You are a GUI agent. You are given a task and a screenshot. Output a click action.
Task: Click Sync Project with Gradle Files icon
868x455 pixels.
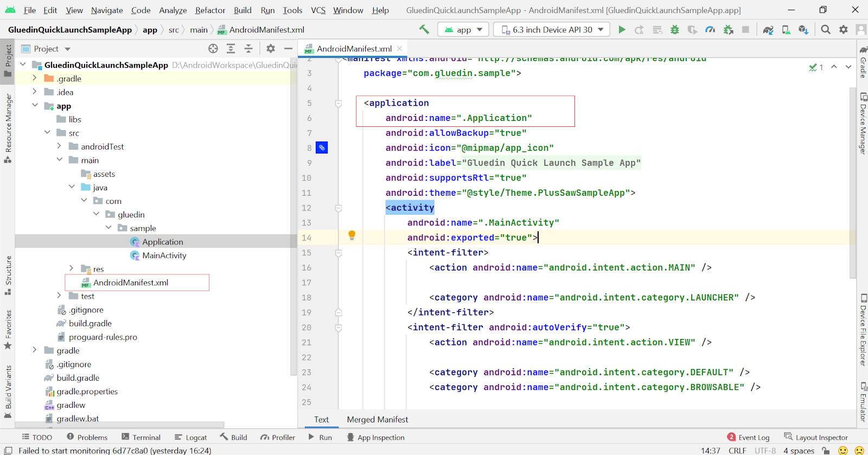point(768,30)
